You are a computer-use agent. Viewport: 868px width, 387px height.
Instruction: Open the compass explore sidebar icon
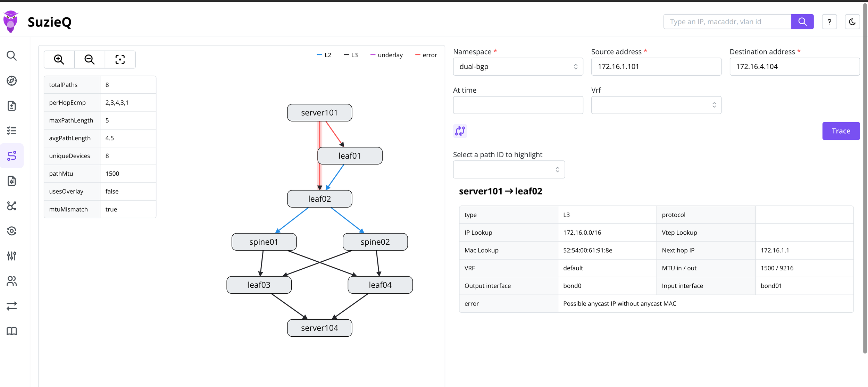click(12, 81)
